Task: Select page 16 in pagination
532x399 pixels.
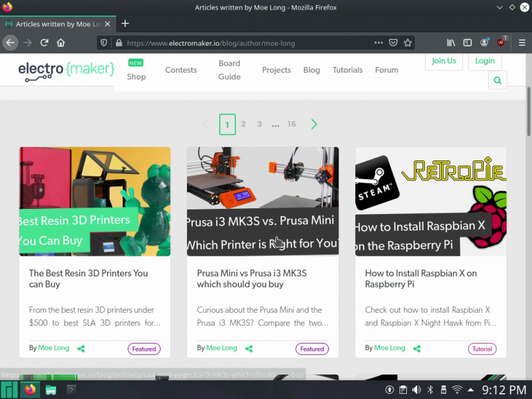Action: point(291,124)
